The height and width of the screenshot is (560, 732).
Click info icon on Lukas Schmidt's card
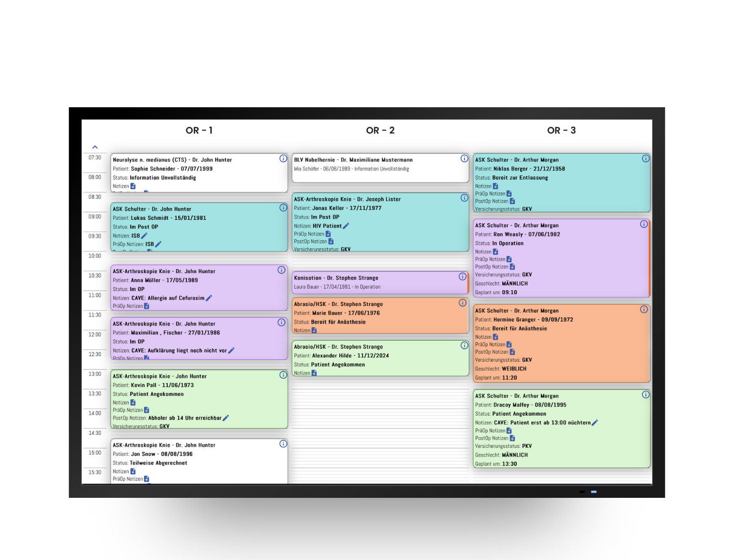point(283,208)
